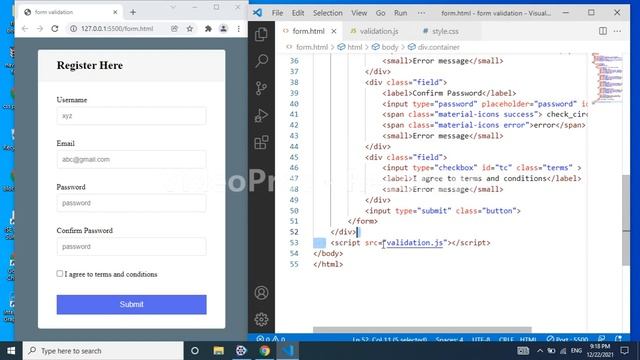Click the Share page icon in address bar
Viewport: 640px width, 360px height.
click(175, 29)
